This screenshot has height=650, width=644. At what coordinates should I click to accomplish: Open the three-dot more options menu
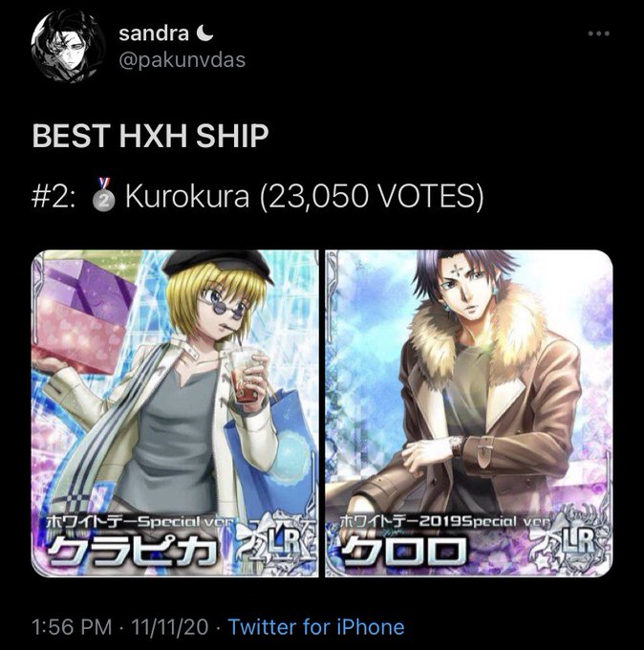tap(599, 33)
